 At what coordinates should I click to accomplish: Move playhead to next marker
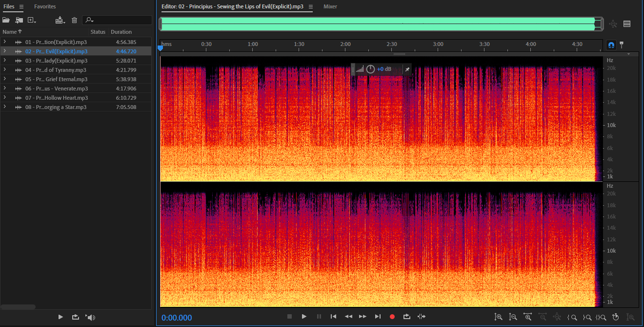pyautogui.click(x=378, y=316)
